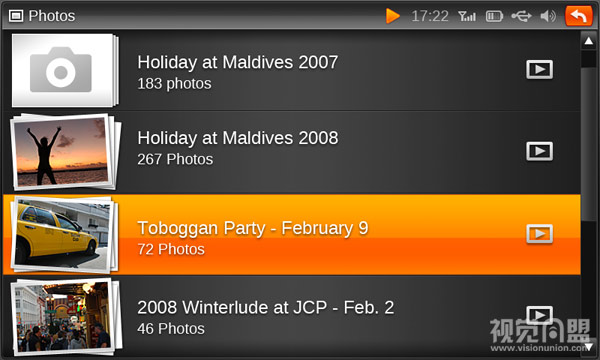Click the USB connection status icon
The image size is (600, 360).
[521, 16]
